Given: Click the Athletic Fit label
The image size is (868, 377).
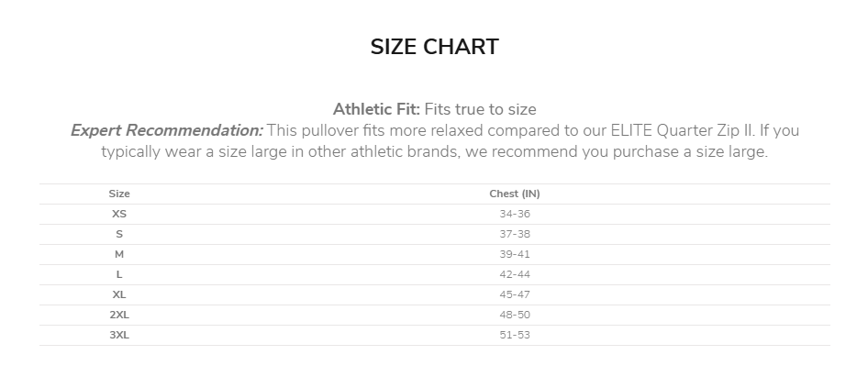Looking at the screenshot, I should click(x=376, y=109).
